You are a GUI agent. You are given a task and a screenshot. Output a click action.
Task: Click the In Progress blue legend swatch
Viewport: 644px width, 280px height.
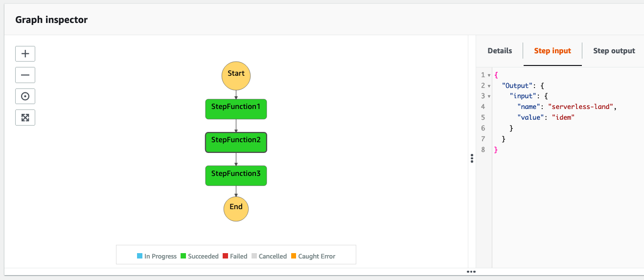click(139, 256)
